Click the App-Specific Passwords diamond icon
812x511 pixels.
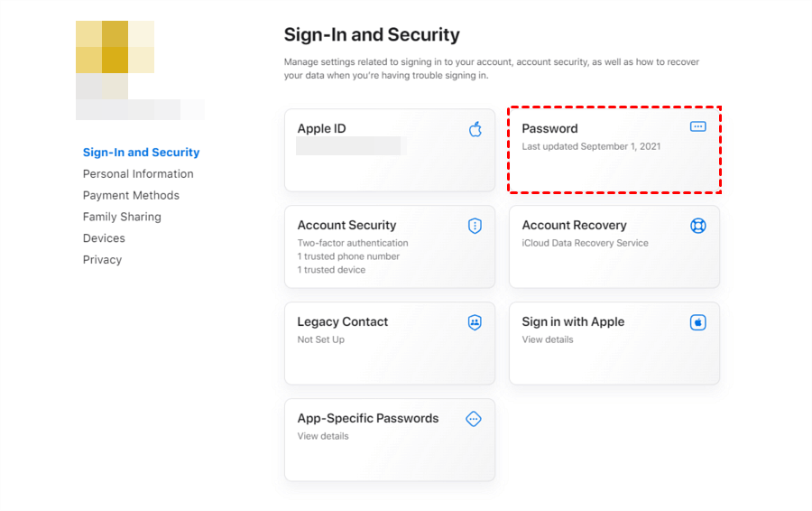474,419
